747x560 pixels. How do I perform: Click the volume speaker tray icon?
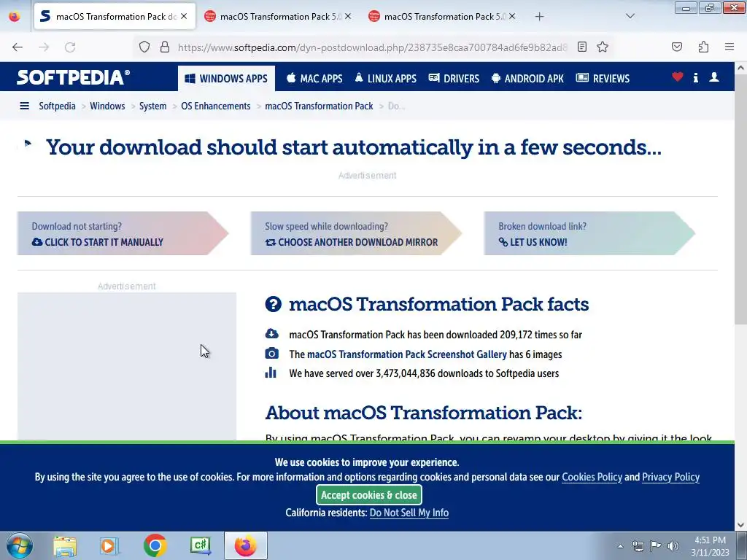(673, 546)
